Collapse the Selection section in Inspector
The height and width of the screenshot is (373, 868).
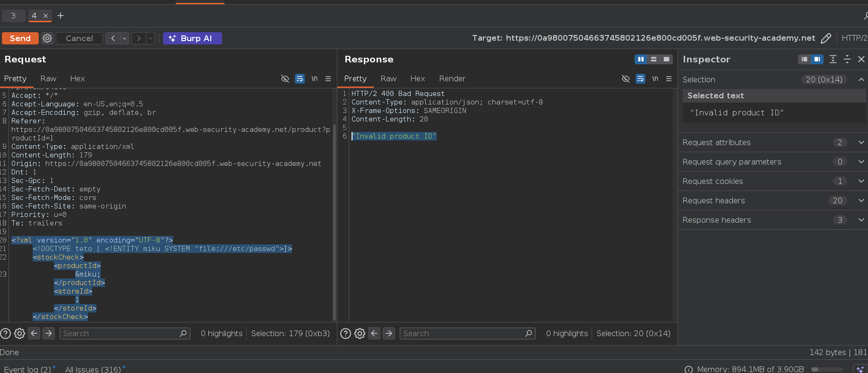click(861, 79)
